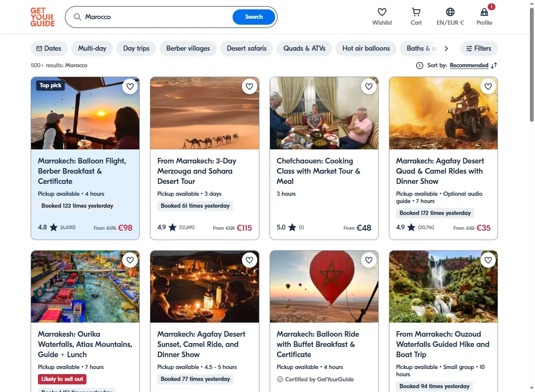Select the Berber villages filter chip
This screenshot has height=392, width=535.
[188, 49]
